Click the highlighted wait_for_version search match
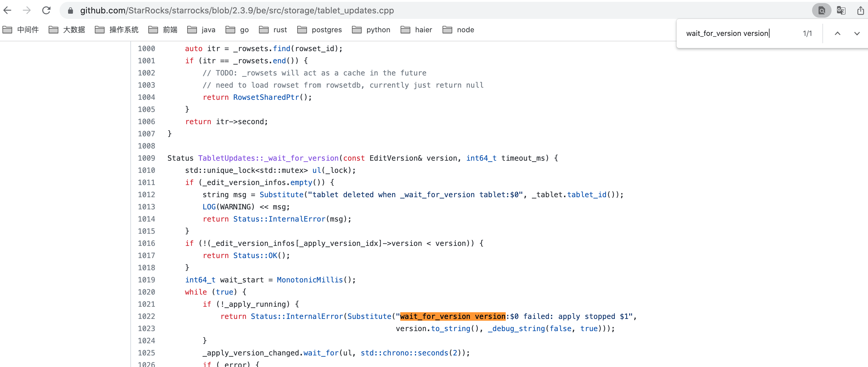The width and height of the screenshot is (868, 367). click(x=453, y=316)
